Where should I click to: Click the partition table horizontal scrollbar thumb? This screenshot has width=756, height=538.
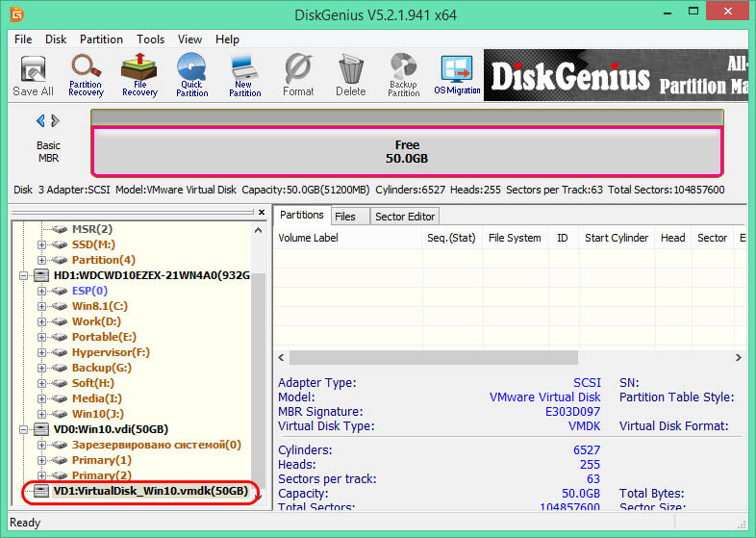pyautogui.click(x=434, y=357)
